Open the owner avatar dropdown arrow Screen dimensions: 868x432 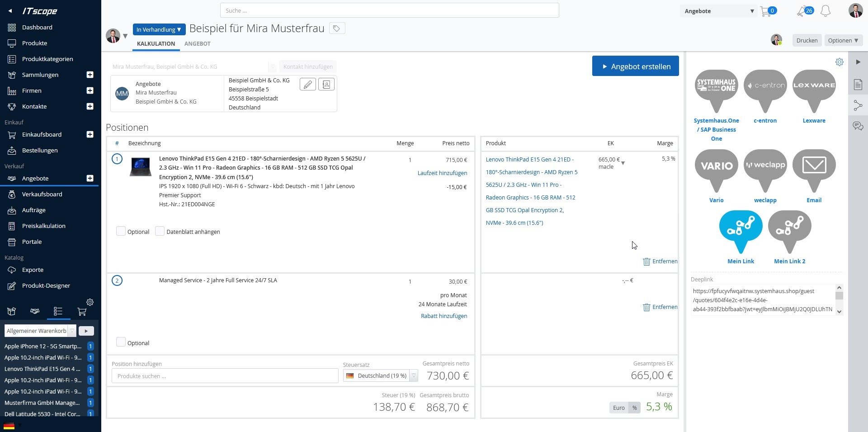tap(126, 36)
